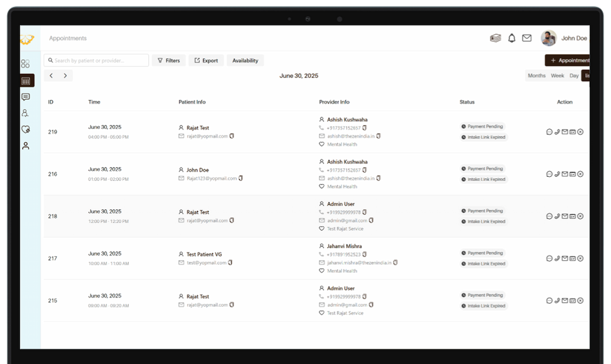This screenshot has height=364, width=611.
Task: Copy rajat@yopmail.com email in row 219
Action: [x=232, y=136]
